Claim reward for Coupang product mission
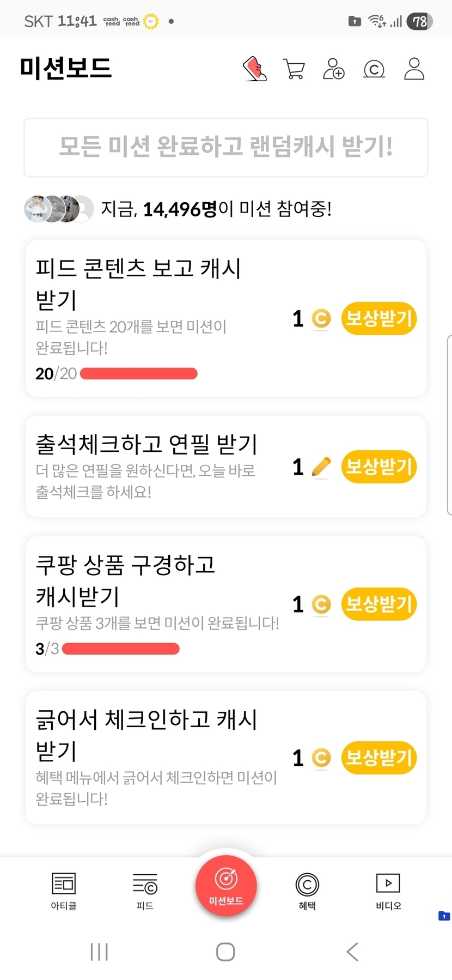The image size is (452, 980). pyautogui.click(x=379, y=604)
